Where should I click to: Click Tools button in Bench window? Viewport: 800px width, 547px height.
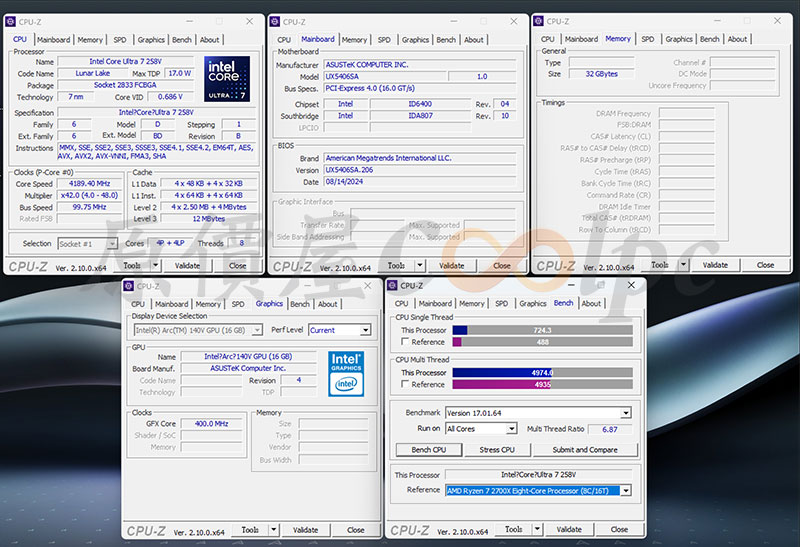click(x=514, y=529)
